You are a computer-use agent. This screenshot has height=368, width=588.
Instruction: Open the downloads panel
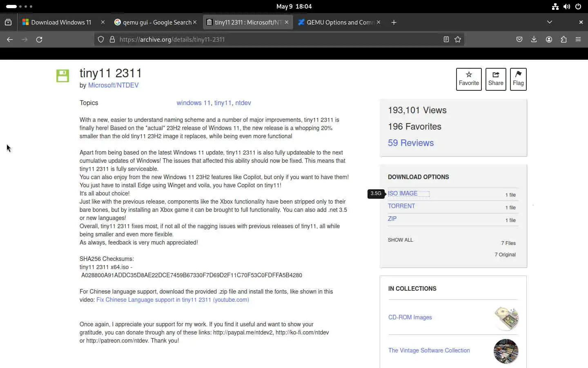coord(534,39)
